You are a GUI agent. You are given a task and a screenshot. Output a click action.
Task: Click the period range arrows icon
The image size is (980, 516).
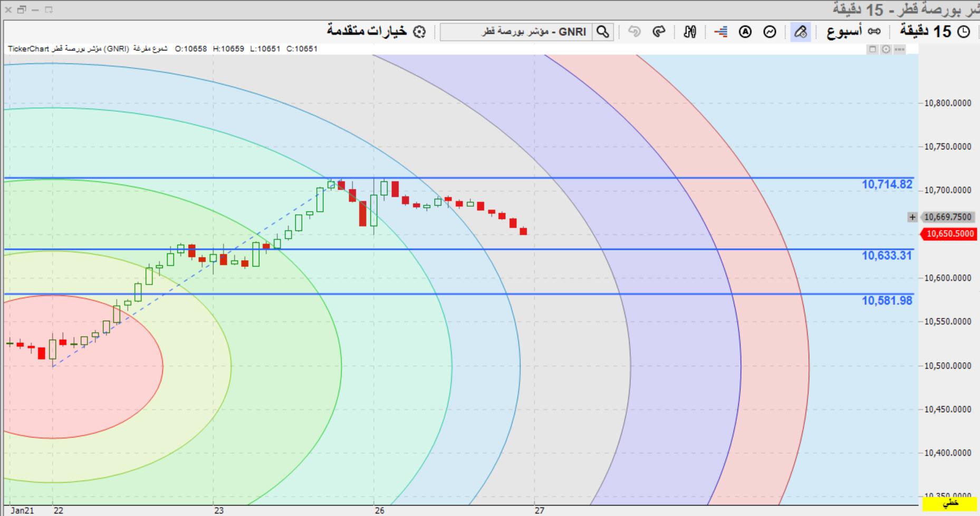[x=874, y=32]
